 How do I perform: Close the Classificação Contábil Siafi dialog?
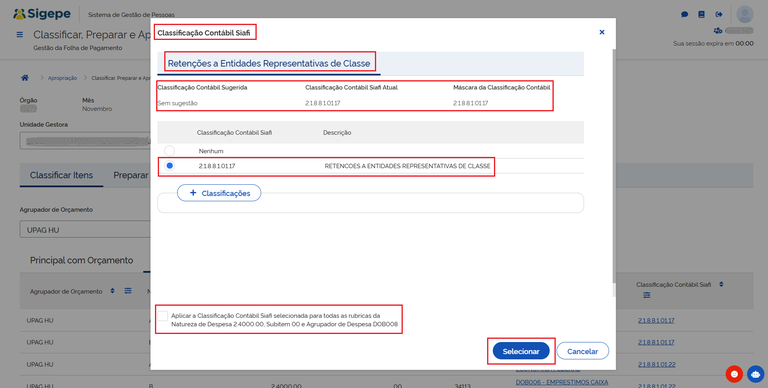click(x=602, y=32)
